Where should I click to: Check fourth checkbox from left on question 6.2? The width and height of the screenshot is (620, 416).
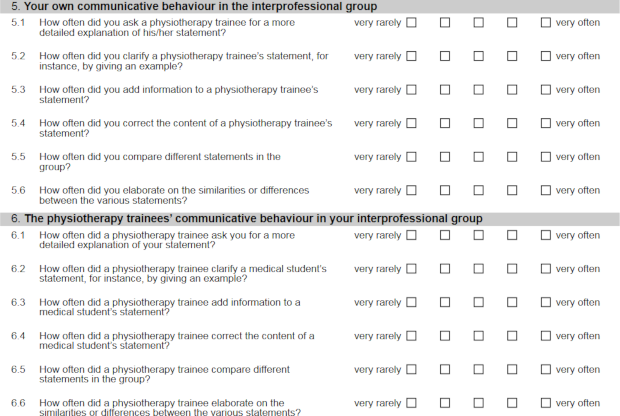512,269
